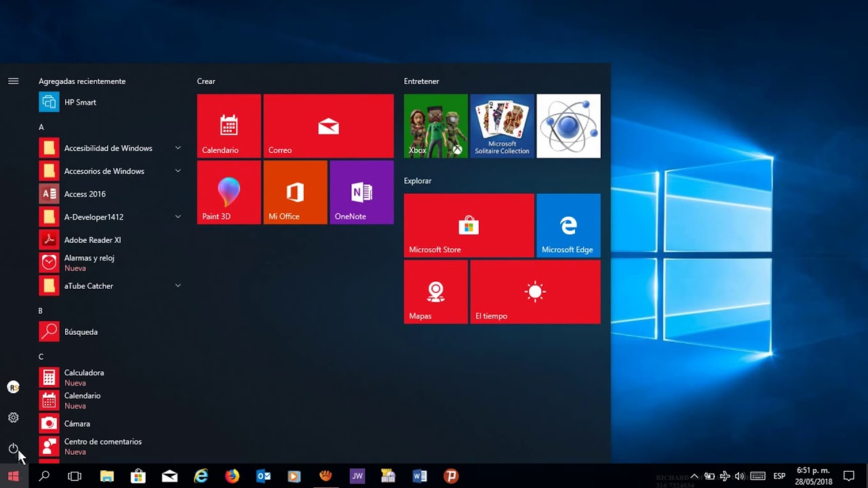Open Internet Explorer on taskbar
Image resolution: width=868 pixels, height=488 pixels.
pos(201,476)
